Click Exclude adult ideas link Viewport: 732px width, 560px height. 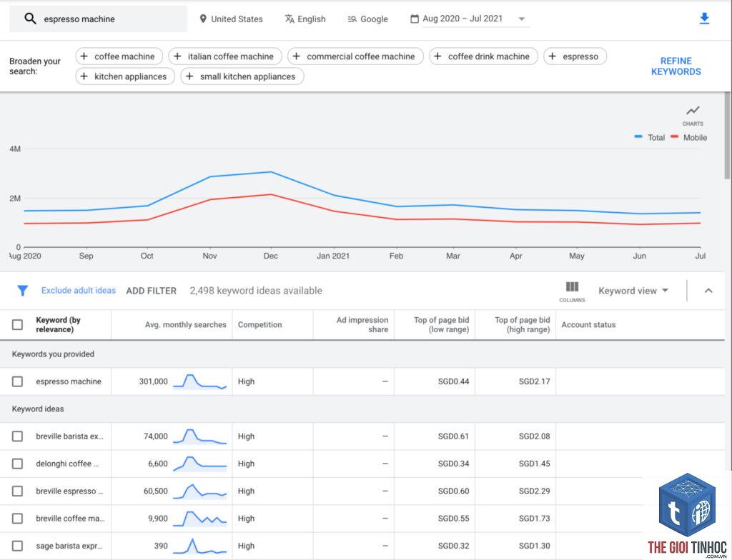pos(79,290)
